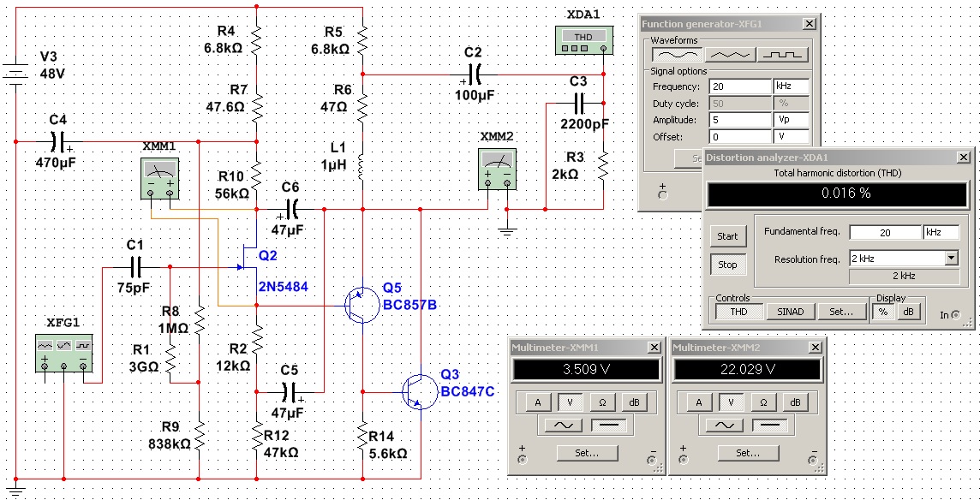Image resolution: width=980 pixels, height=500 pixels.
Task: Select capacitor C1 75pF symbol
Action: [137, 268]
